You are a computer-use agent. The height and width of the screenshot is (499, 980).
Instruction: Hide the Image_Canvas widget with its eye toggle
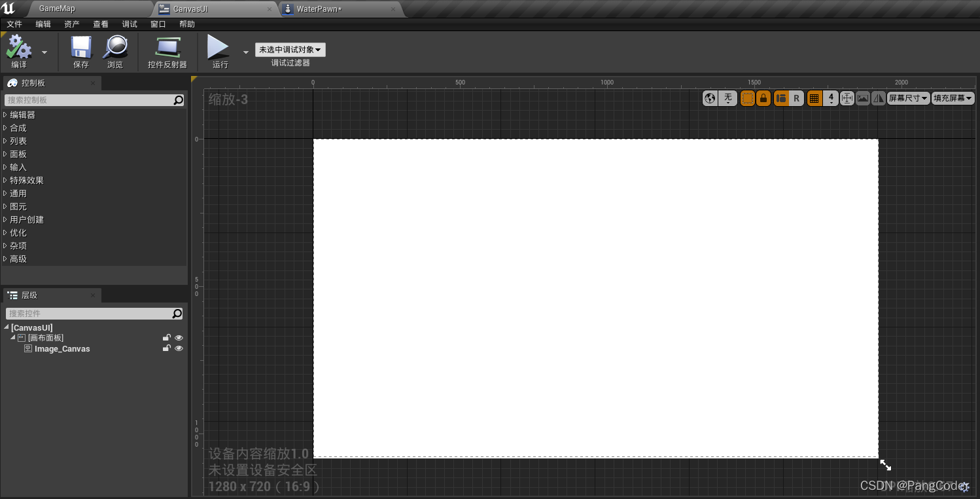click(179, 348)
